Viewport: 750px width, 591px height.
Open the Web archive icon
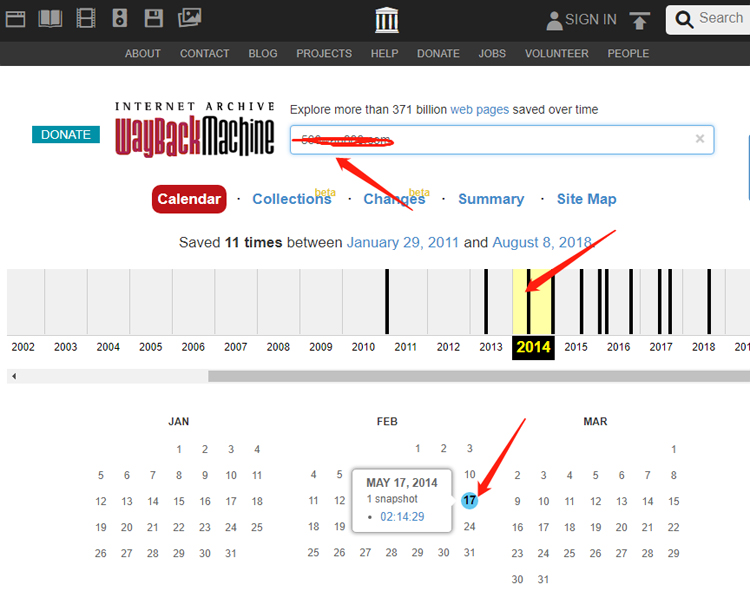tap(15, 19)
